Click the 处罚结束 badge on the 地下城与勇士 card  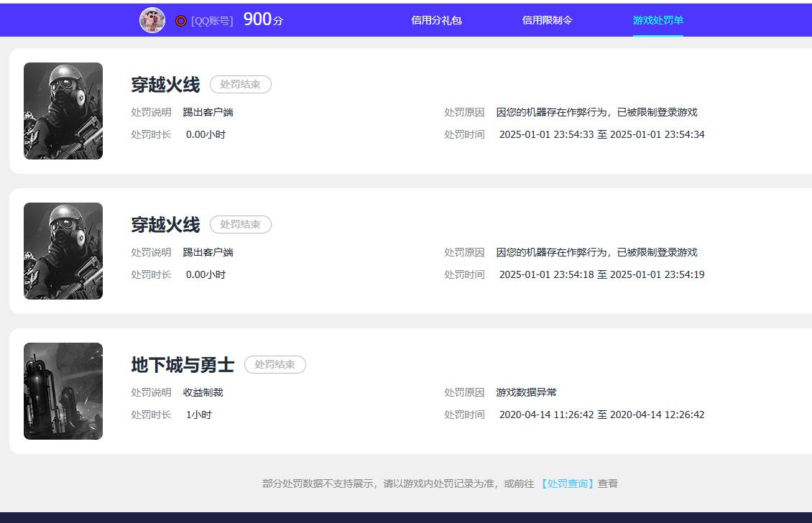click(275, 364)
